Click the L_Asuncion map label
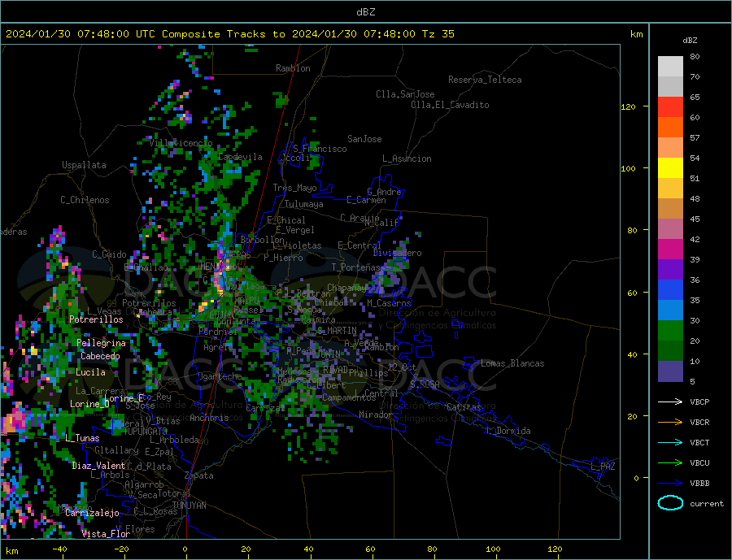732x560 pixels. point(407,158)
